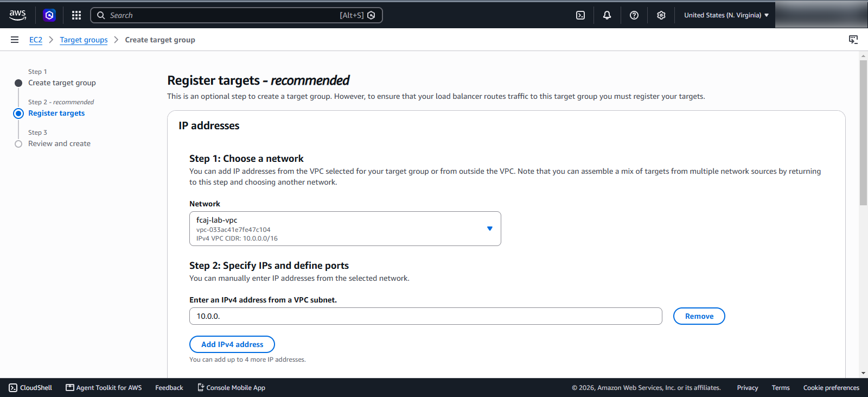Open the help question mark icon
Viewport: 868px width, 397px height.
point(634,15)
